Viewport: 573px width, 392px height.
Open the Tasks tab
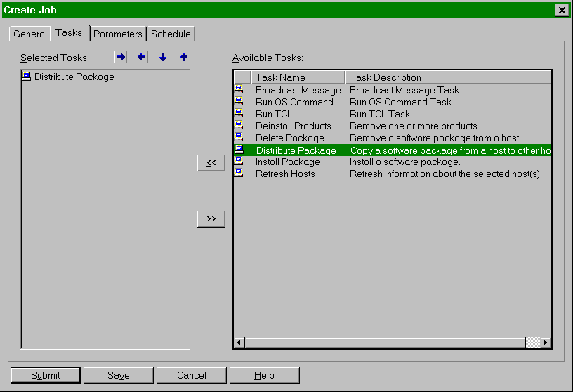(69, 33)
